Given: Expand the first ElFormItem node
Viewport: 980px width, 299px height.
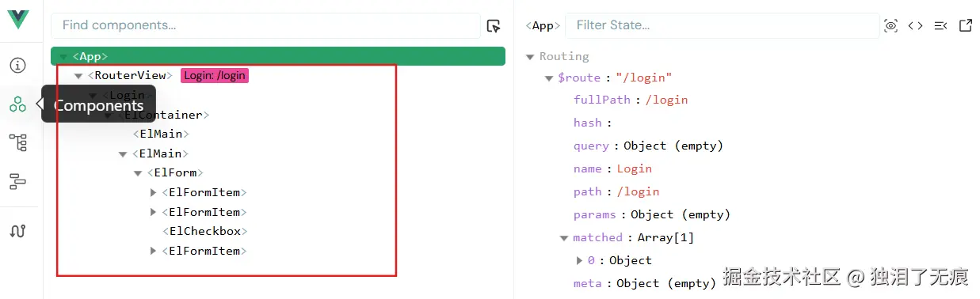Looking at the screenshot, I should point(154,192).
